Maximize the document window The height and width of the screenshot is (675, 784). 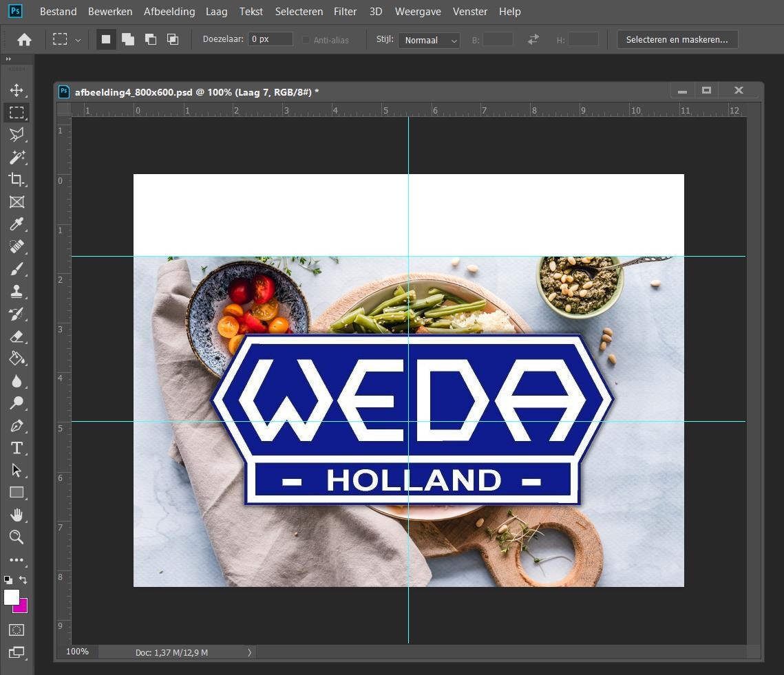(x=706, y=91)
